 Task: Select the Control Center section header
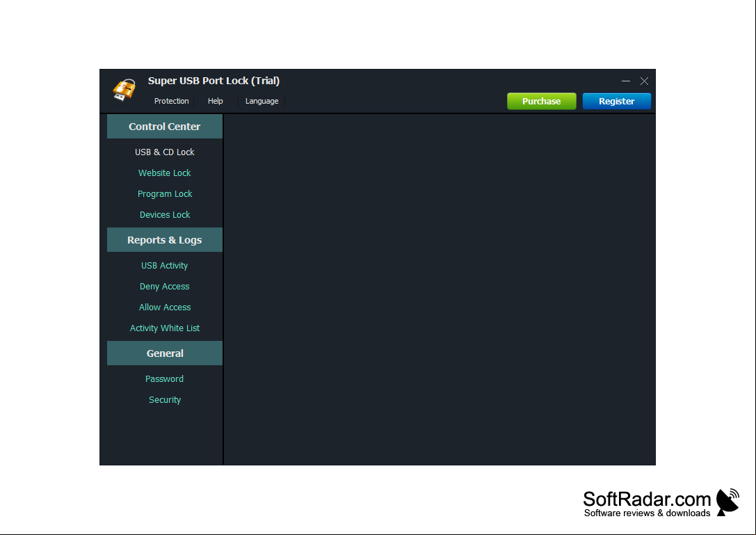coord(164,127)
